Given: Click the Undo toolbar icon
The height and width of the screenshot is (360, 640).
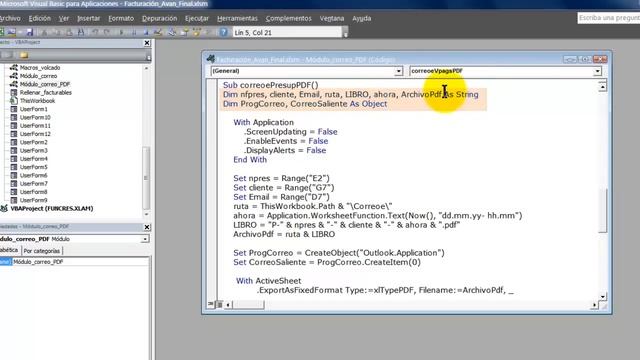Looking at the screenshot, I should point(95,32).
